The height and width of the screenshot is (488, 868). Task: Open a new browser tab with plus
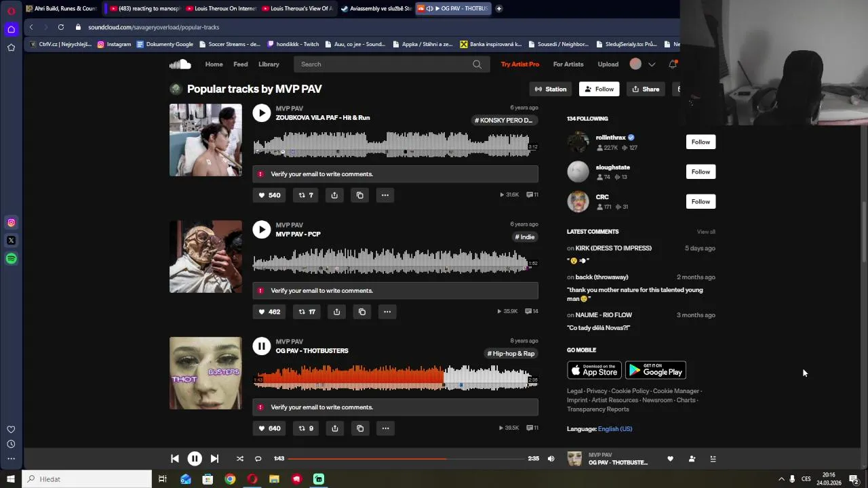(x=499, y=8)
